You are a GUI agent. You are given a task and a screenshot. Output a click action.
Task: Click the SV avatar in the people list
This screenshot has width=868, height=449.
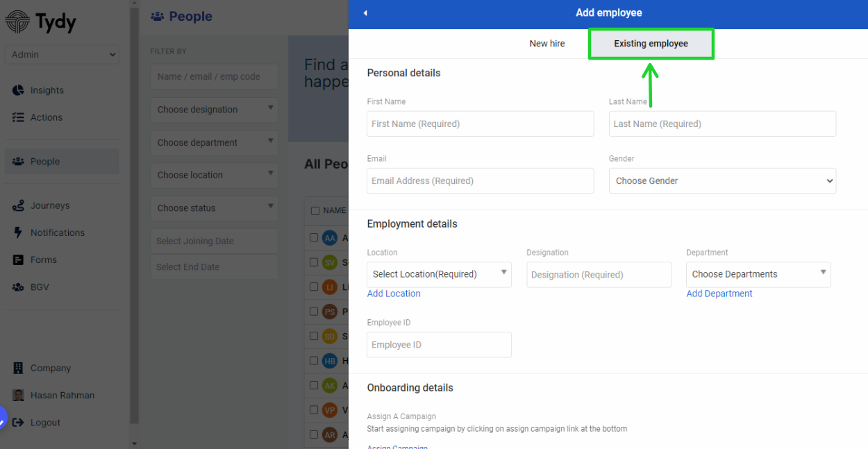click(x=330, y=262)
